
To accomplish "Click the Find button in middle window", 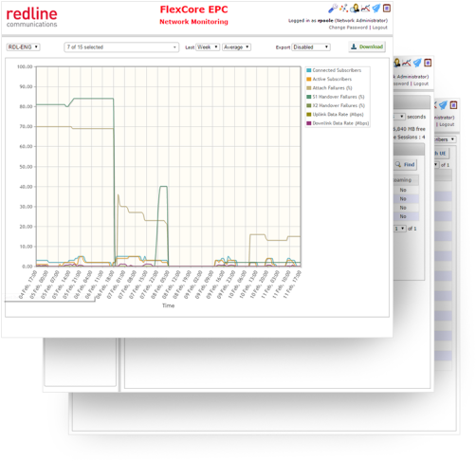I will (405, 164).
